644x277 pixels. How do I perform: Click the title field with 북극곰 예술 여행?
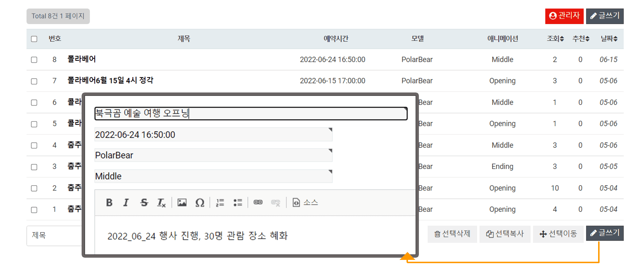(x=251, y=114)
